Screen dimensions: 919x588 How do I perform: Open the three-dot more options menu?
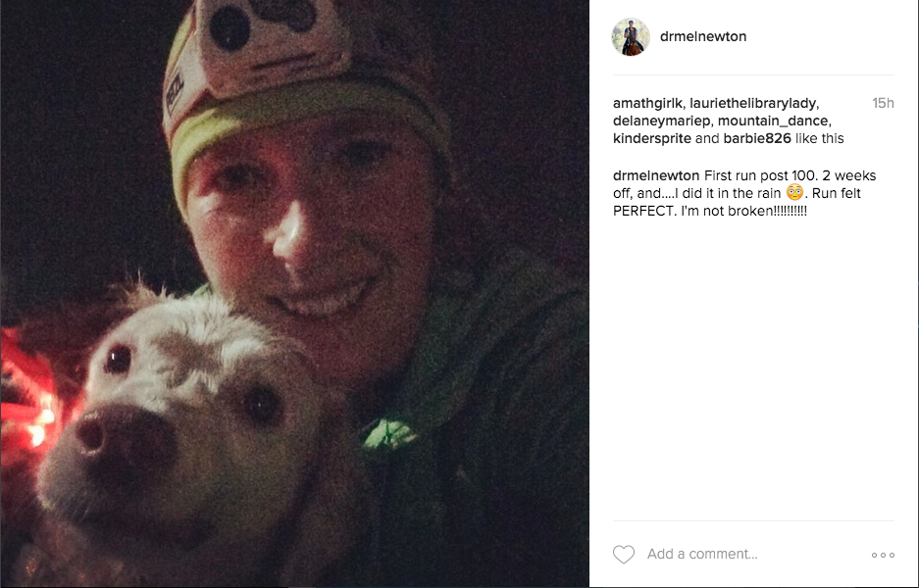pos(883,555)
